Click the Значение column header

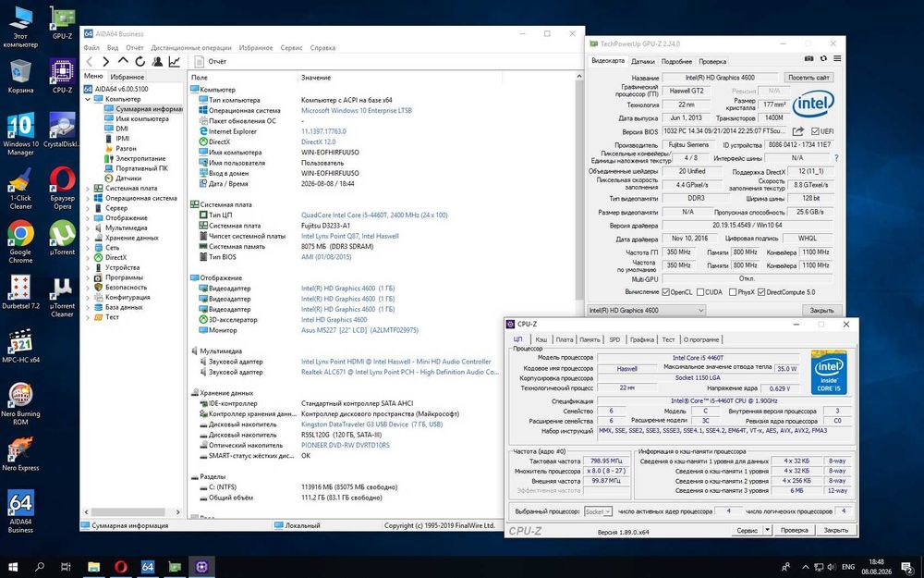[316, 78]
